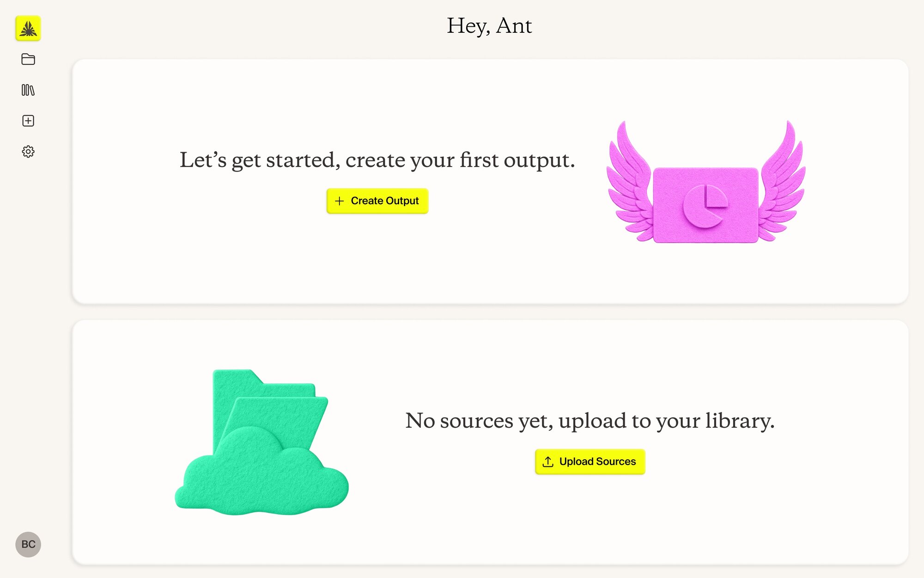This screenshot has height=578, width=924.
Task: Click the plus-square new output sidebar icon
Action: (28, 121)
